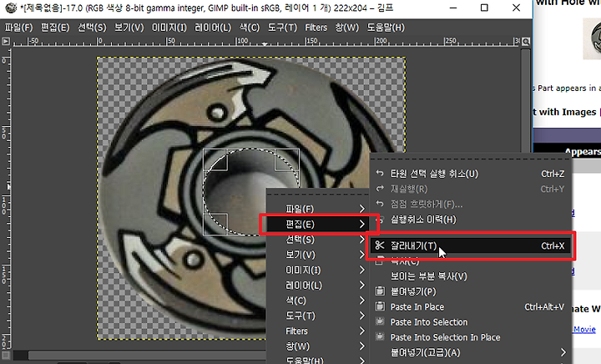Open the 창(W) menu in the menu bar
Screen dimensions: 601x364
pos(347,28)
